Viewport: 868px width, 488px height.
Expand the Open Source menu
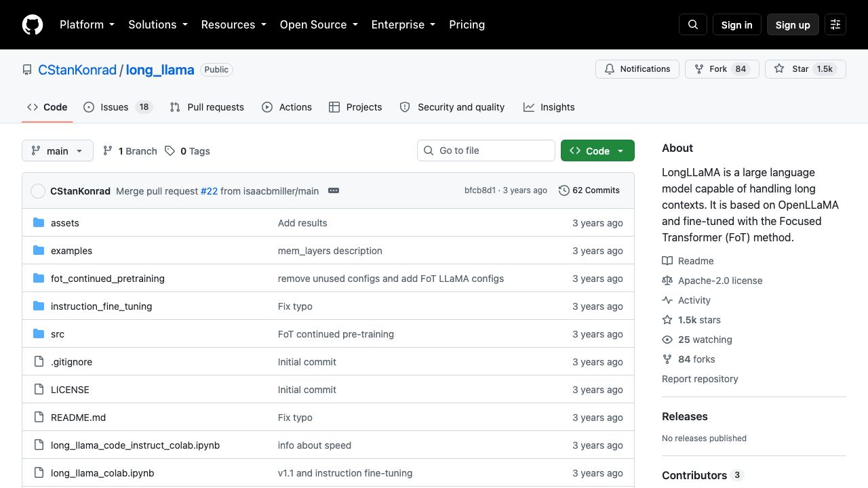point(319,24)
